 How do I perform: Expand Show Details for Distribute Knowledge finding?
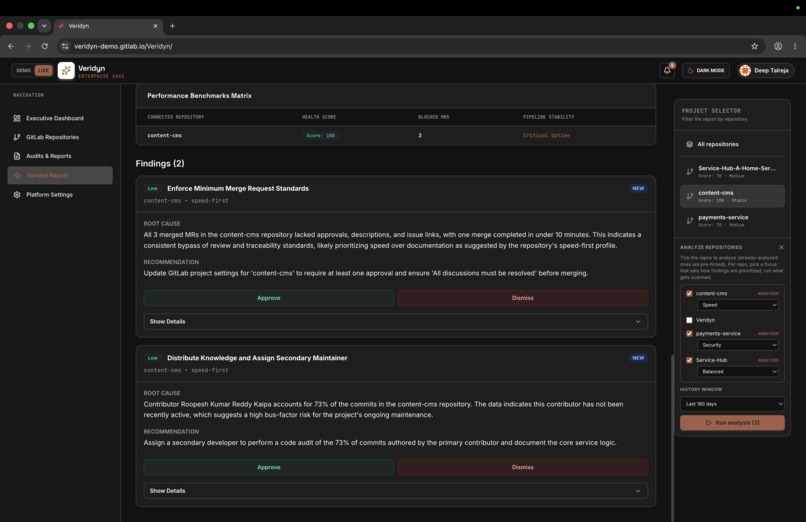395,491
